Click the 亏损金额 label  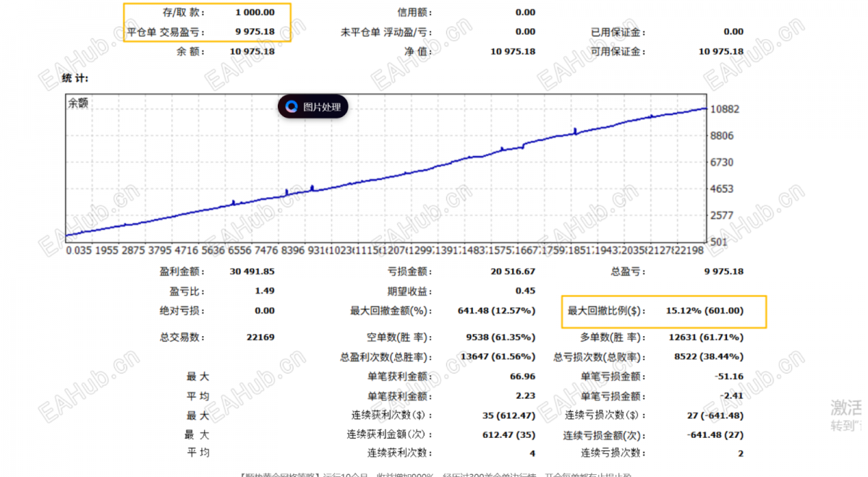pos(410,272)
